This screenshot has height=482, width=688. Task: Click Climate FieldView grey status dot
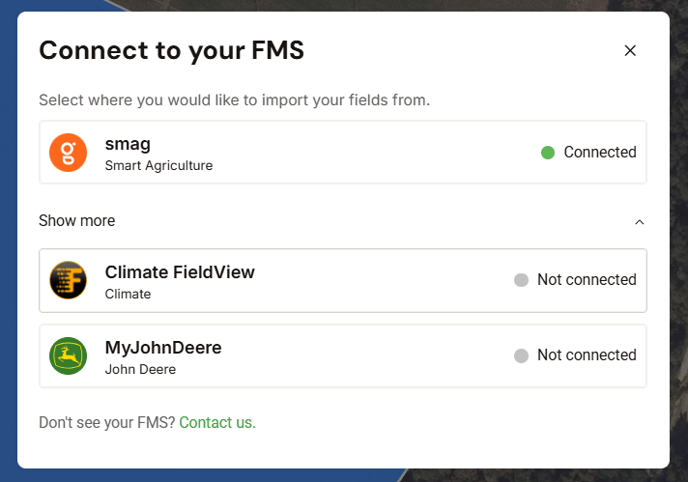tap(520, 280)
